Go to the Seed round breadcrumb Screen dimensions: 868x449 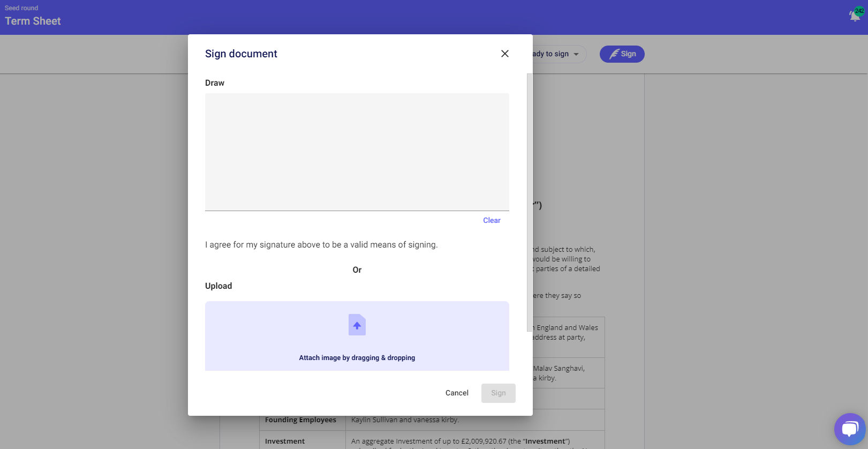point(21,8)
